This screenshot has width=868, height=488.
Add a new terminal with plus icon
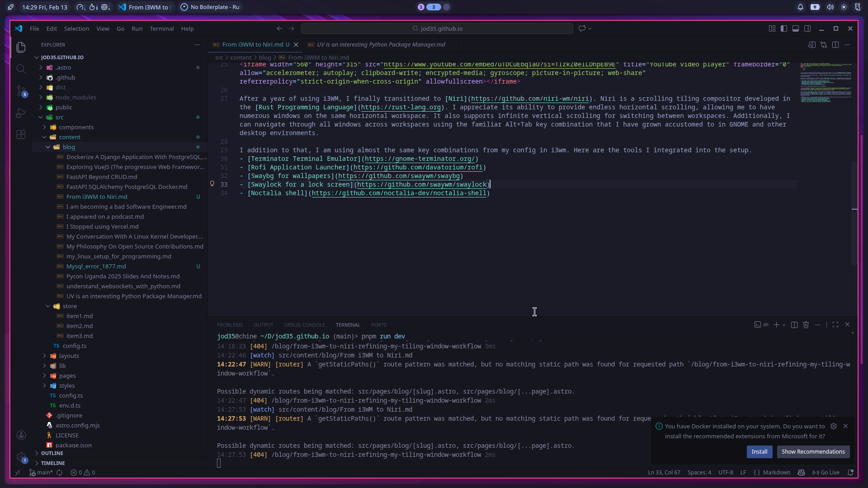(x=776, y=325)
